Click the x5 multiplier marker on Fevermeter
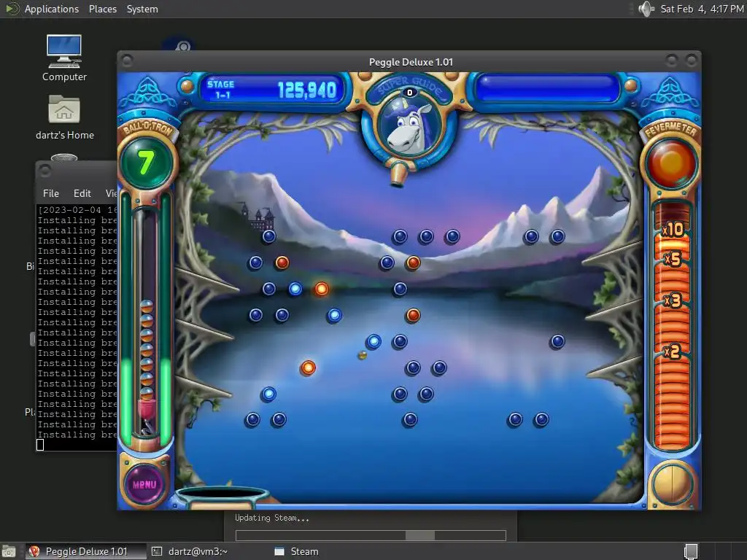 point(672,259)
